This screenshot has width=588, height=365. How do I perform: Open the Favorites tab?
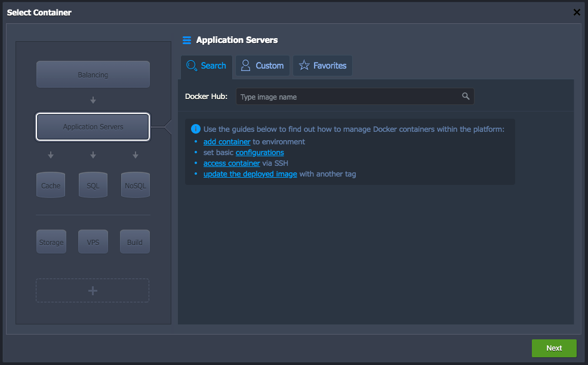click(x=322, y=65)
